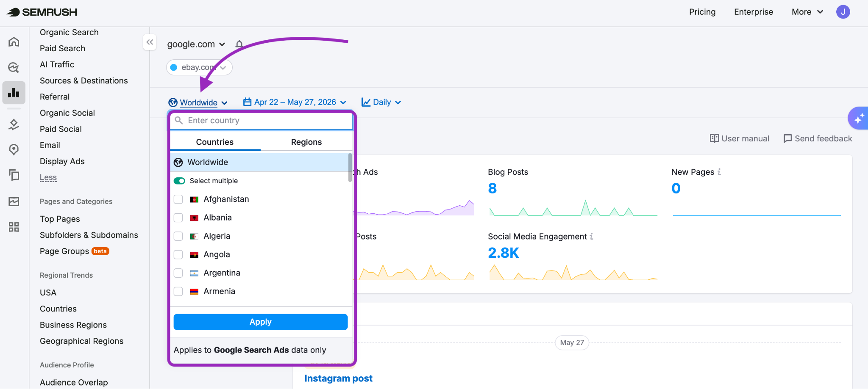Open the ebay.com competitor dropdown
868x389 pixels.
click(199, 67)
